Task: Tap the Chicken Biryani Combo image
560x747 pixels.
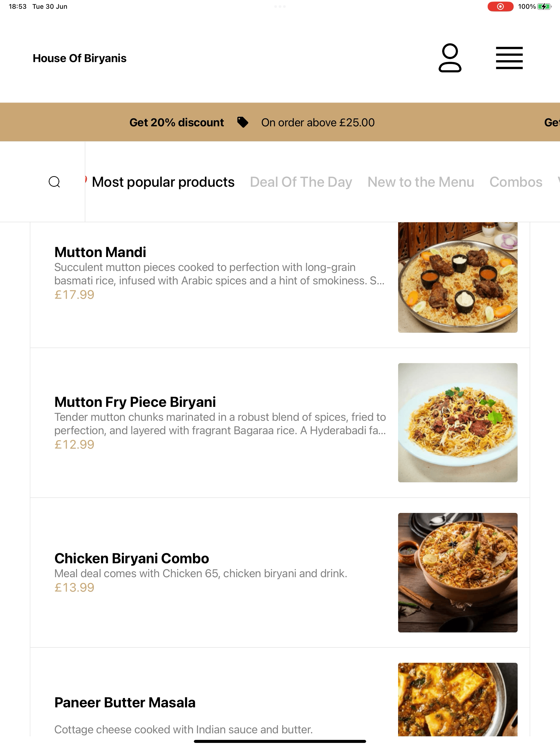Action: pyautogui.click(x=458, y=573)
